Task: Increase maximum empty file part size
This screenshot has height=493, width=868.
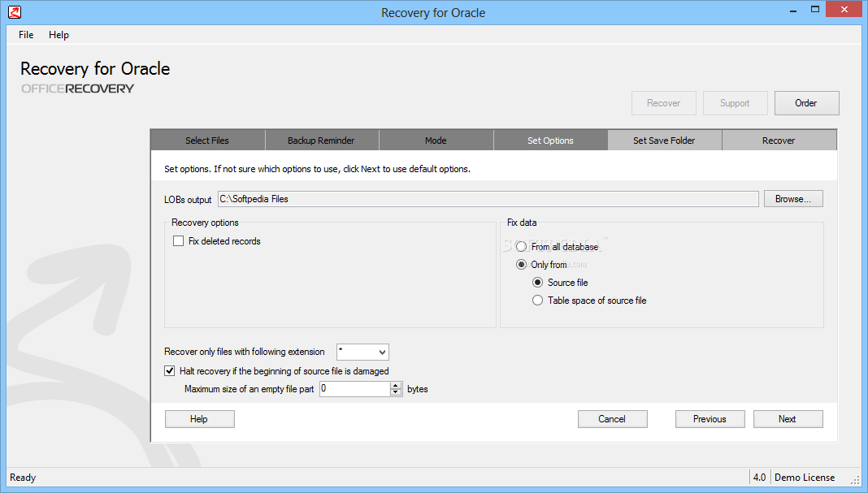Action: coord(395,386)
